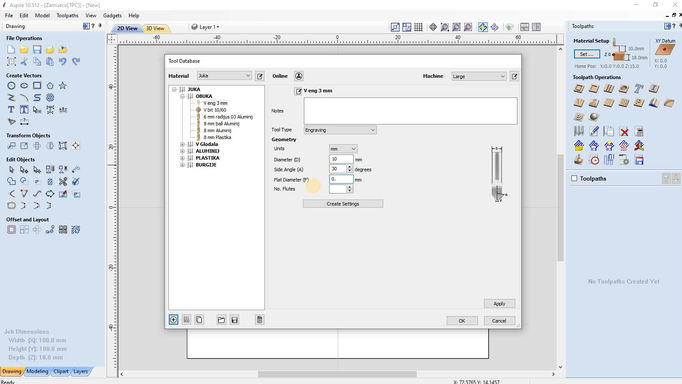This screenshot has height=384, width=682.
Task: Open the Units dropdown
Action: 343,149
